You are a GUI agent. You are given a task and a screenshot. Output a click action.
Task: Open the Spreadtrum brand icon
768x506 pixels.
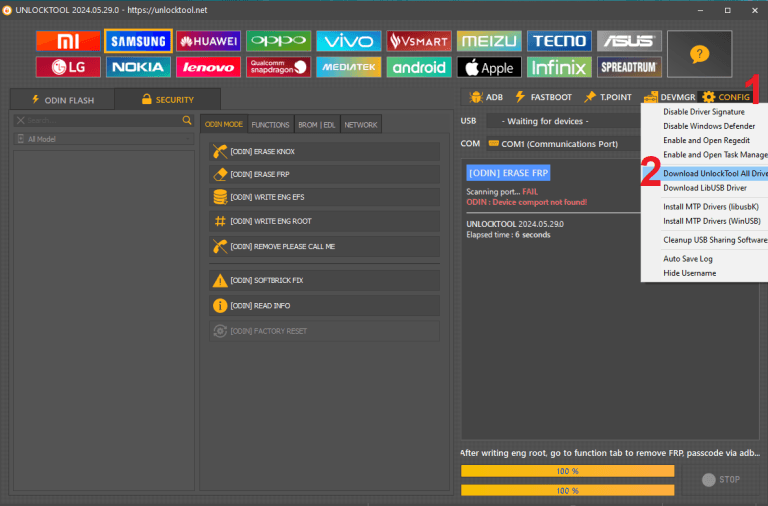629,68
